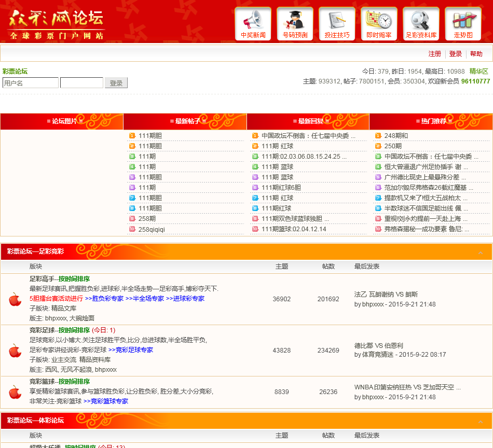Screen dimensions: 493x448
Task: Open hot post 弗格森揭秘一成功要素
Action: pyautogui.click(x=427, y=229)
